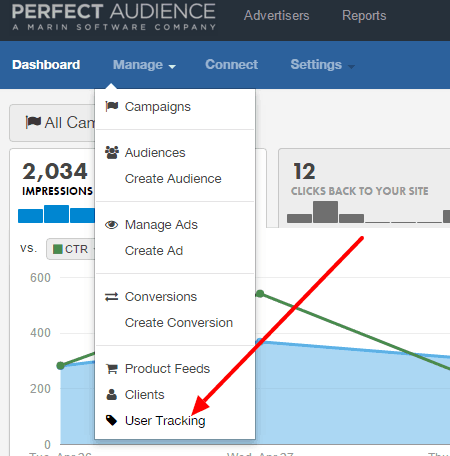
Task: Click the people icon beside Audiences
Action: (x=112, y=153)
